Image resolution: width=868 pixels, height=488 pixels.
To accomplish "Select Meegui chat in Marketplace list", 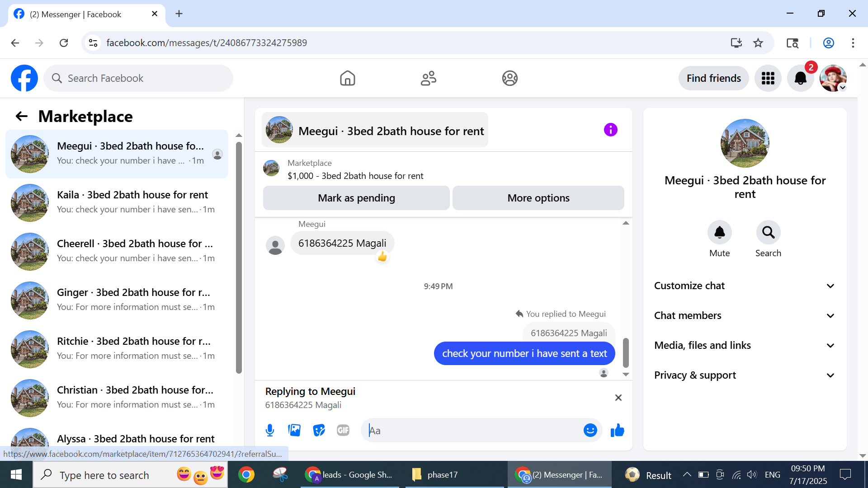I will 117,154.
